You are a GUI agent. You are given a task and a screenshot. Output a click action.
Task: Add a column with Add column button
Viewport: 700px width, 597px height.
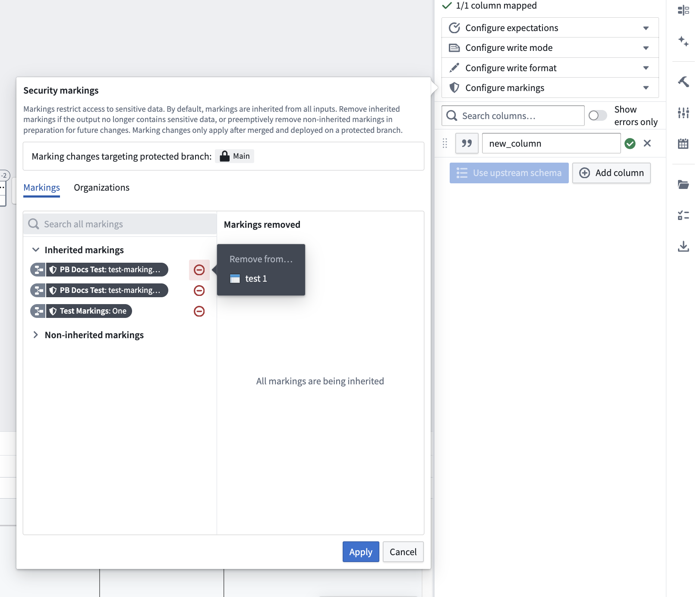click(x=612, y=173)
